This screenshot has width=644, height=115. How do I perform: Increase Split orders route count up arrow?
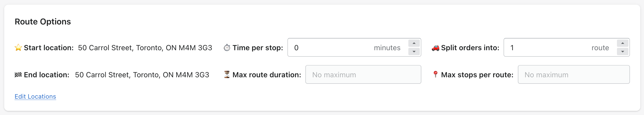click(x=622, y=43)
